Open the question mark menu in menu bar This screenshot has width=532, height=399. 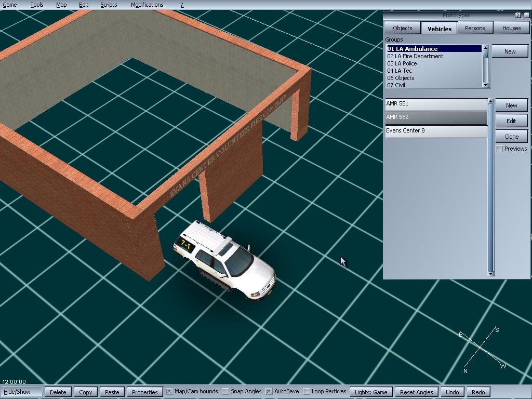pos(182,5)
